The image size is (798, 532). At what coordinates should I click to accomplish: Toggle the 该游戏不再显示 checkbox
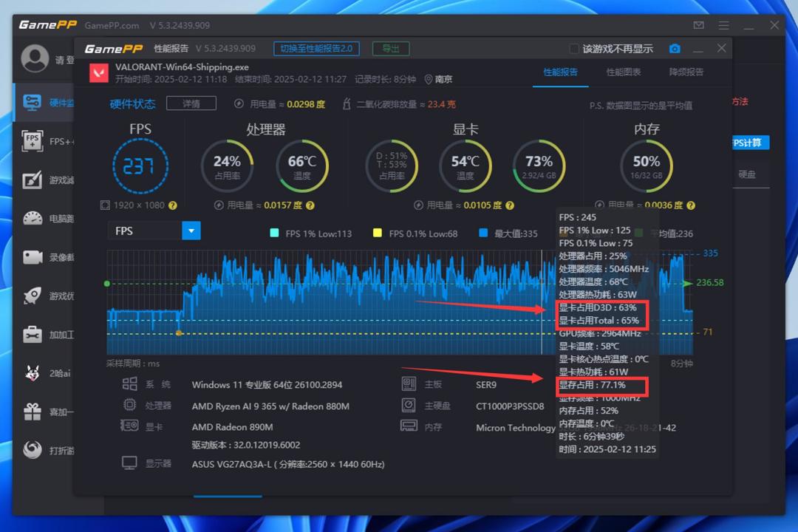tap(574, 49)
